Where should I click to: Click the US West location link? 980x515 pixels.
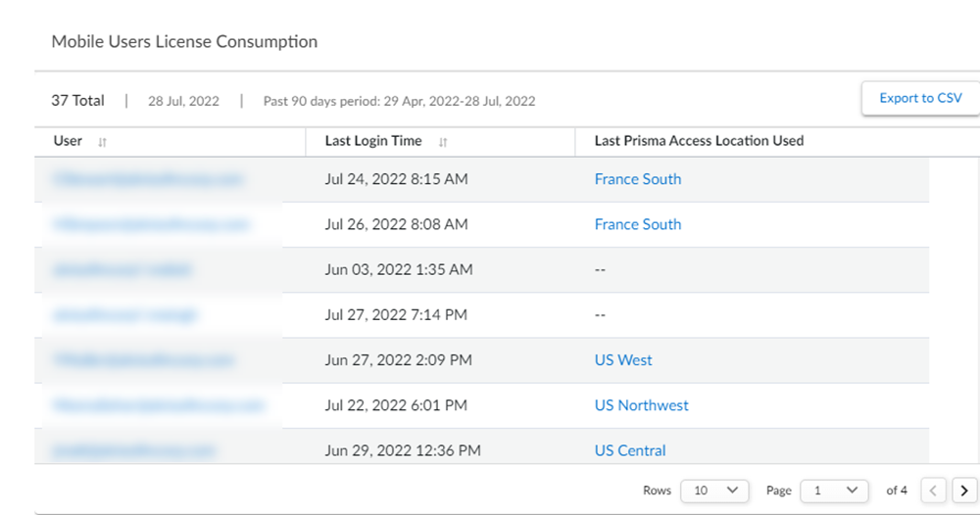pos(623,360)
